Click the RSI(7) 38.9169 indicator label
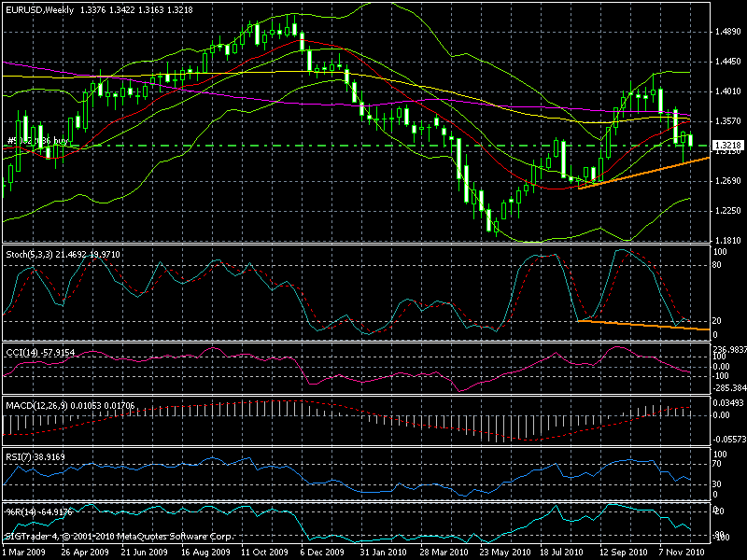The width and height of the screenshot is (747, 560). [35, 456]
